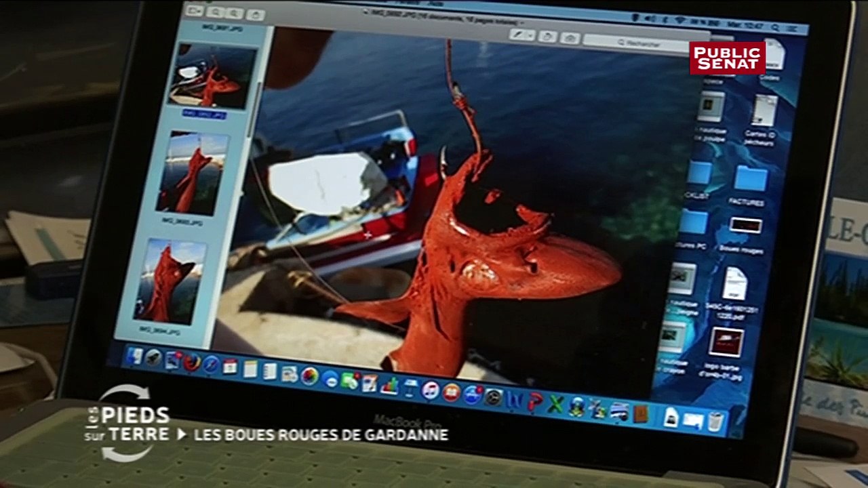Viewport: 868px width, 488px height.
Task: Click the Wi-Fi icon in the menu bar
Action: (680, 20)
